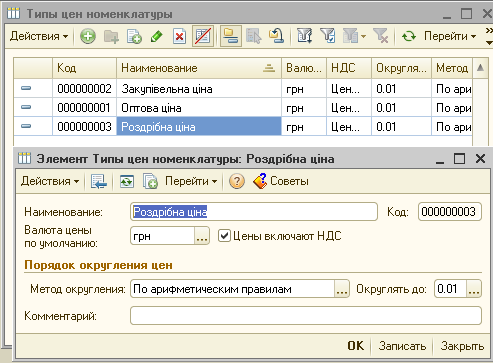Click the green Refresh list icon
Viewport: 493px width, 363px height.
coord(408,36)
